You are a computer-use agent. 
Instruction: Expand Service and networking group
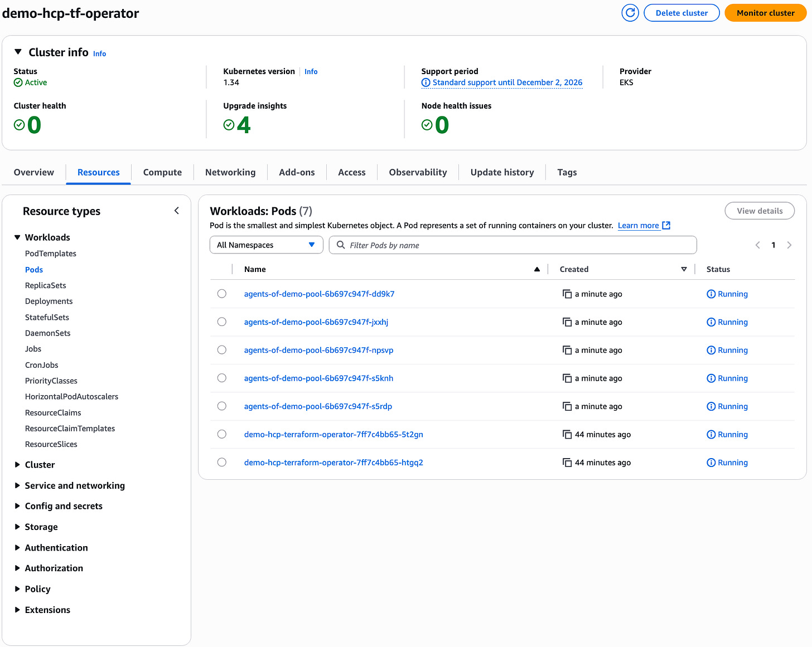[x=17, y=485]
